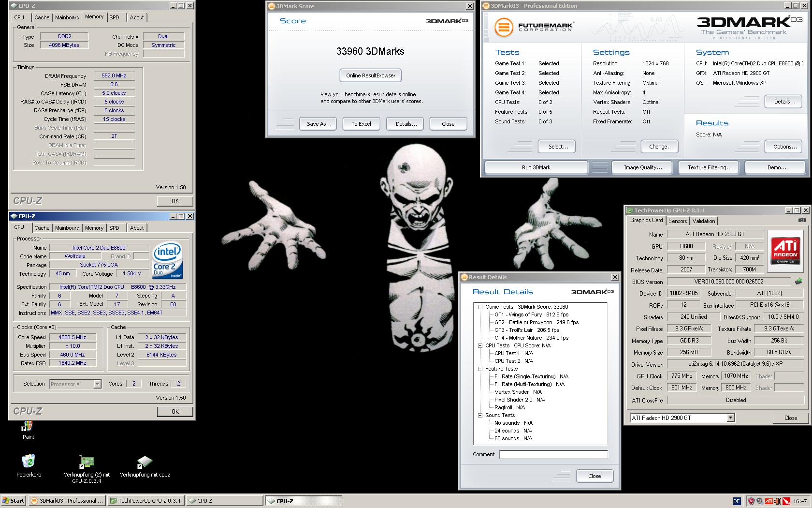Switch to Sensors tab in GPU-Z
This screenshot has width=812, height=508.
(x=678, y=221)
